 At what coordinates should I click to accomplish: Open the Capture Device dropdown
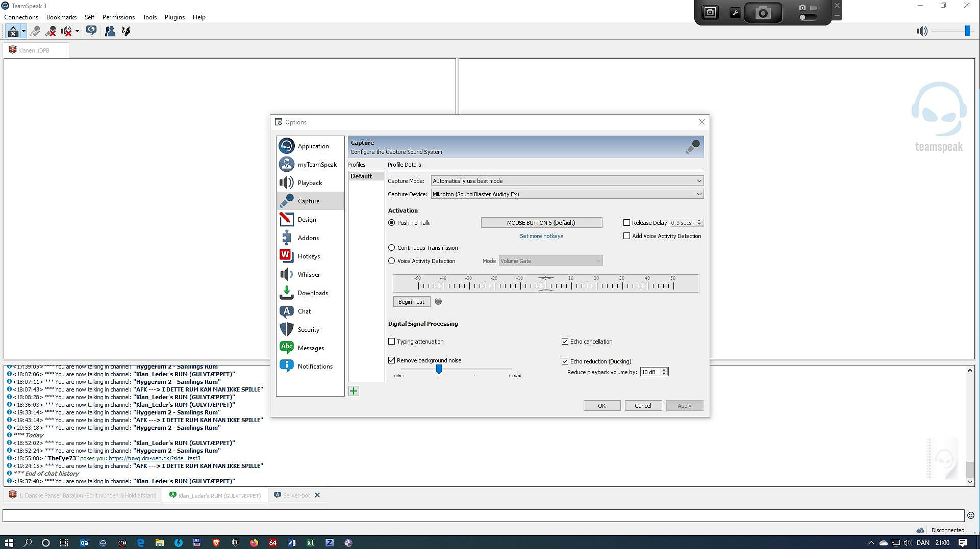[567, 194]
